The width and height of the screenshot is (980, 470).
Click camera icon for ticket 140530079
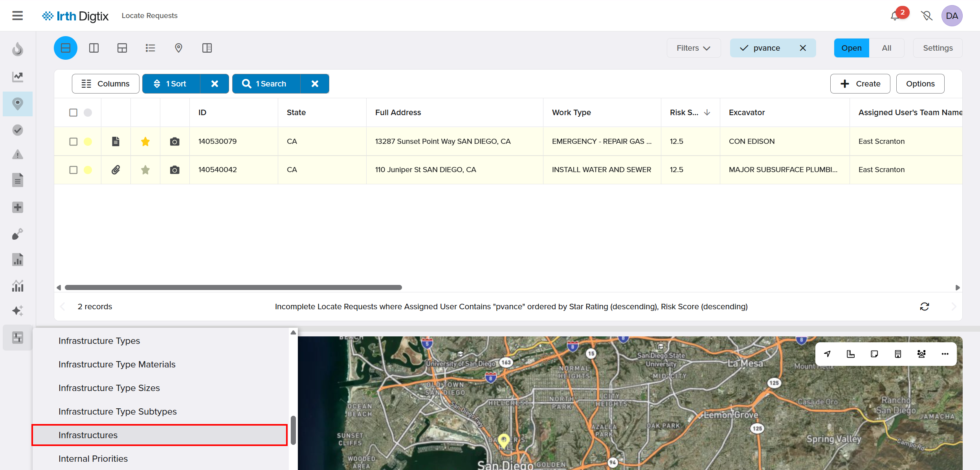(174, 141)
